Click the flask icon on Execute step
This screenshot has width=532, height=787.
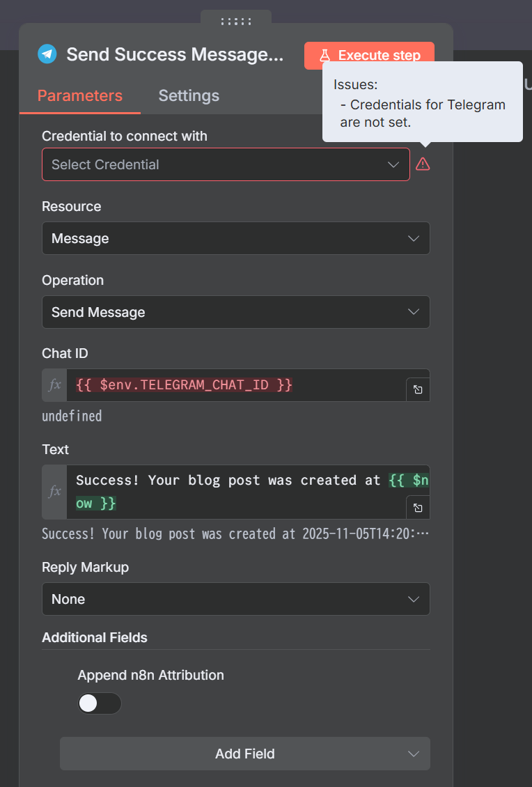coord(324,56)
